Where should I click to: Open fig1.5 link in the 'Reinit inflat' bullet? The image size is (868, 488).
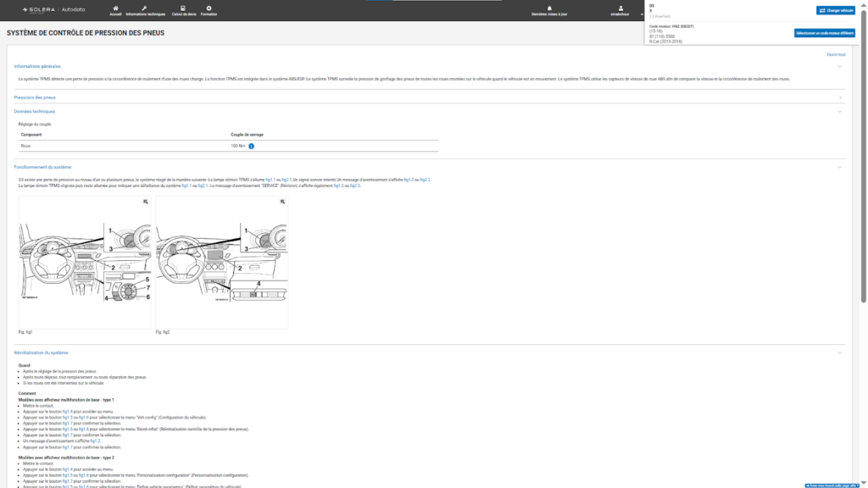pos(68,430)
